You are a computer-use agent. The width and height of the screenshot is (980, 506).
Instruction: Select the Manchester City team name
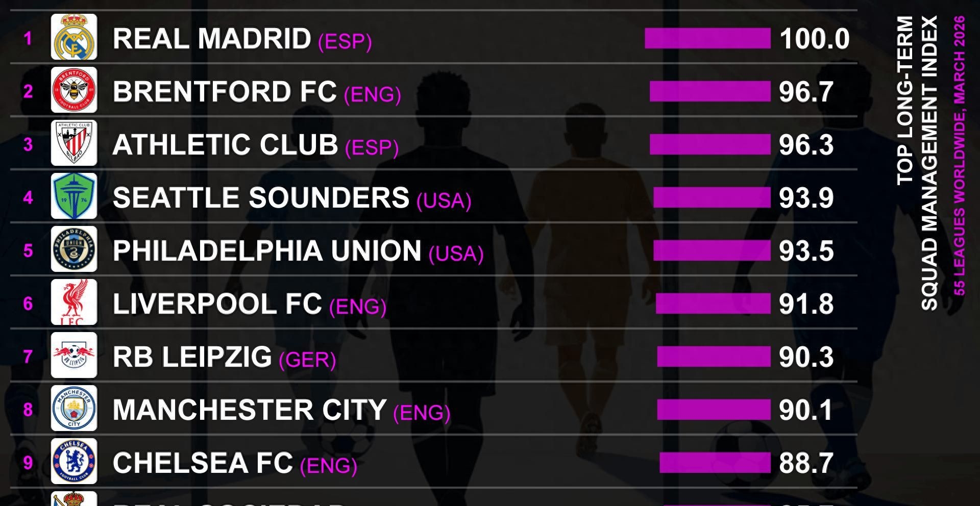click(249, 410)
